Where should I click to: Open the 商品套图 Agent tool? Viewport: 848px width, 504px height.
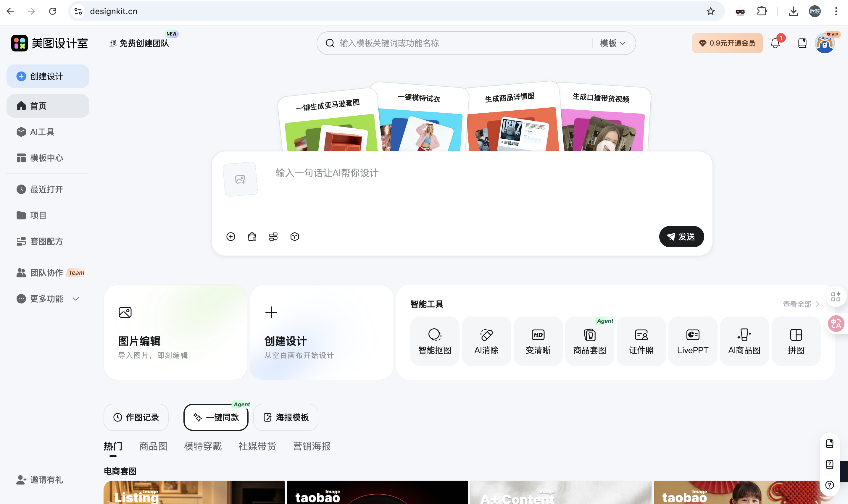pos(589,341)
